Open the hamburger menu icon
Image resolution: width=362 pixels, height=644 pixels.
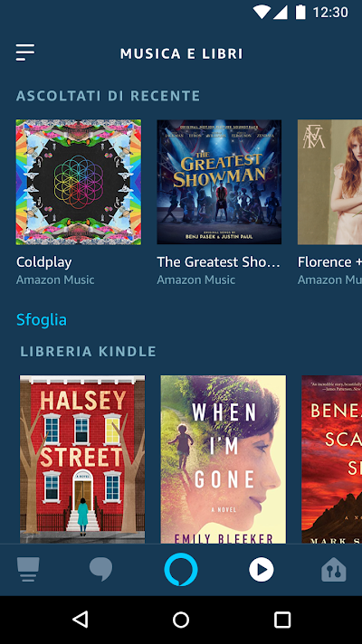point(25,52)
